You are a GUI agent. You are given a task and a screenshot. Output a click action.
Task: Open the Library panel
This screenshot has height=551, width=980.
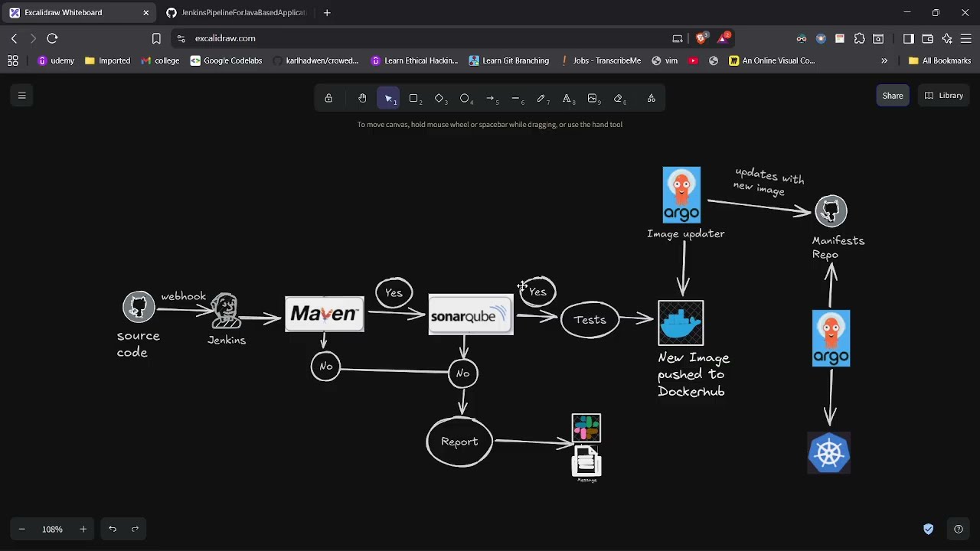coord(943,96)
